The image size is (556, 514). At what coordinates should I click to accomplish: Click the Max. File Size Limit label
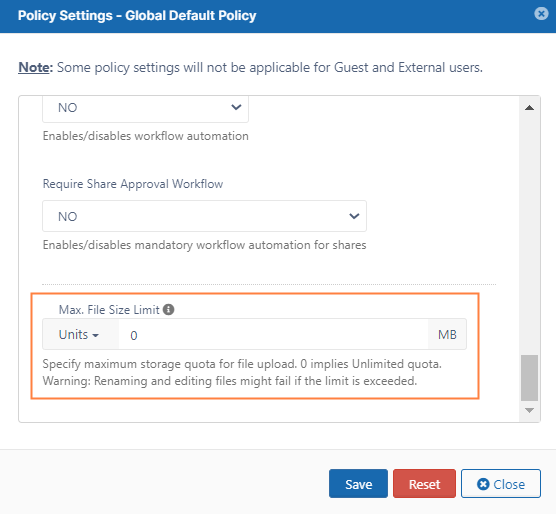point(109,309)
